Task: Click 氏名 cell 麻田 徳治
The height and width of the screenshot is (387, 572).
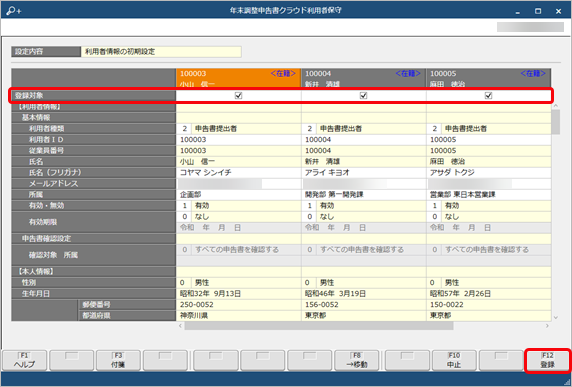Action: tap(488, 162)
